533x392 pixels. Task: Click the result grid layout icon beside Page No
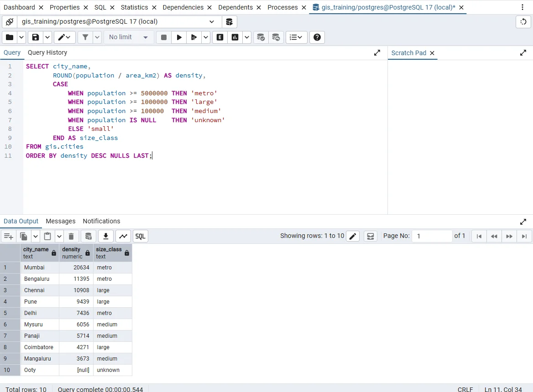pyautogui.click(x=371, y=236)
